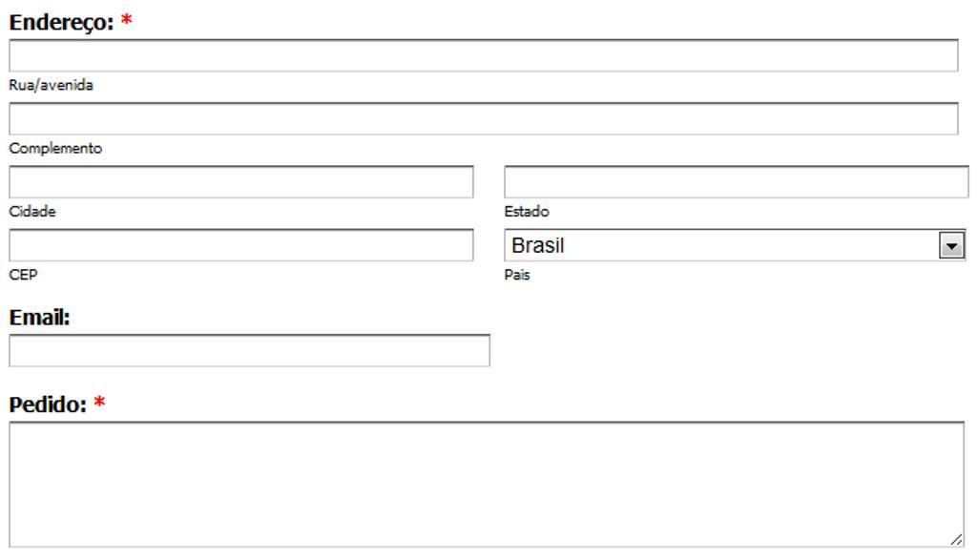Image resolution: width=977 pixels, height=560 pixels.
Task: Click the Pedido heading label
Action: [48, 404]
